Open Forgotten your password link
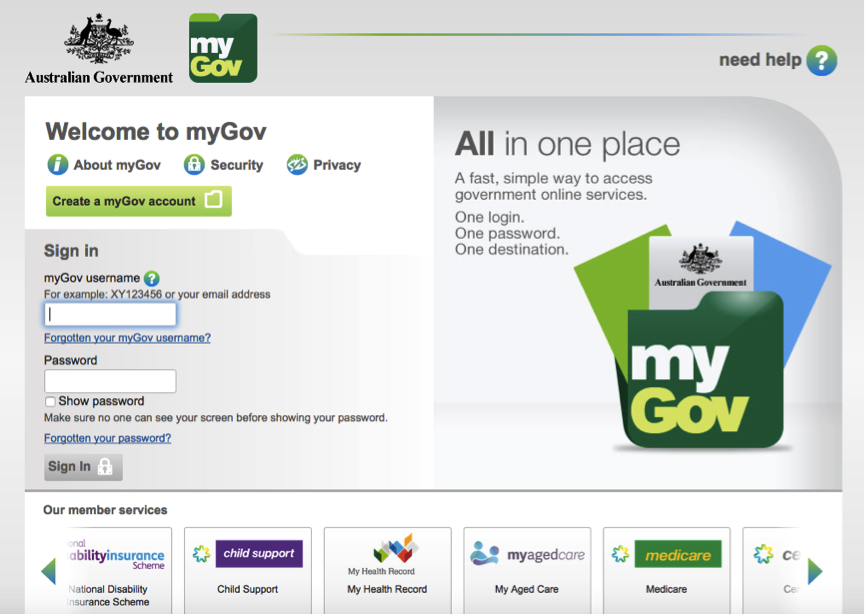Viewport: 865px width, 615px height. [x=108, y=438]
